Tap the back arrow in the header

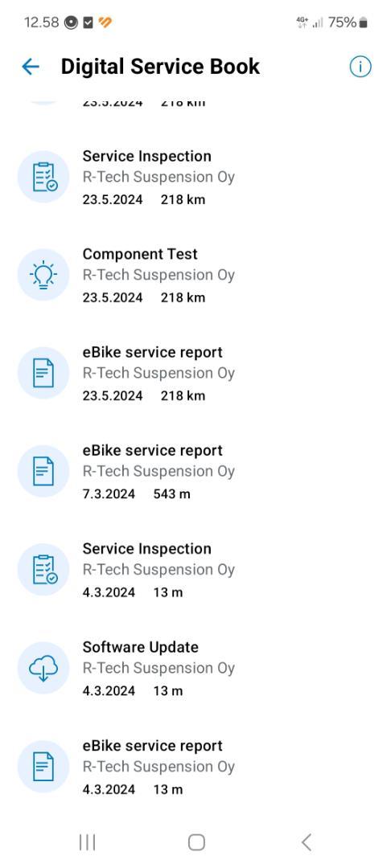point(31,67)
